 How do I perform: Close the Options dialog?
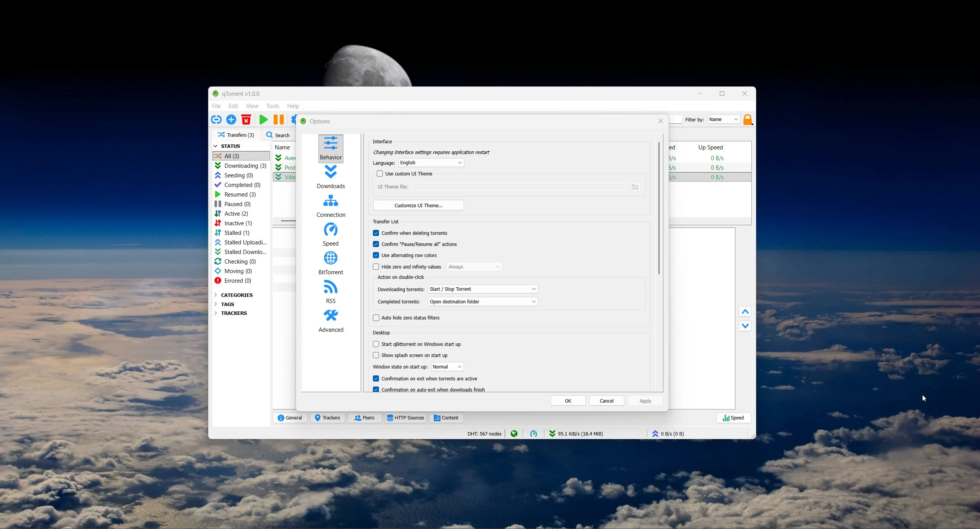[x=661, y=121]
